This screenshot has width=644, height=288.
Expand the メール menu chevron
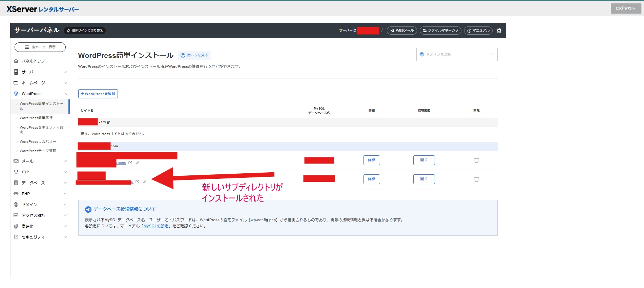(x=65, y=161)
